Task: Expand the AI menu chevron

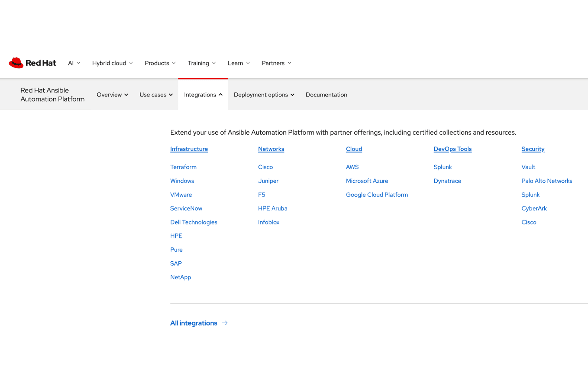Action: [x=78, y=63]
